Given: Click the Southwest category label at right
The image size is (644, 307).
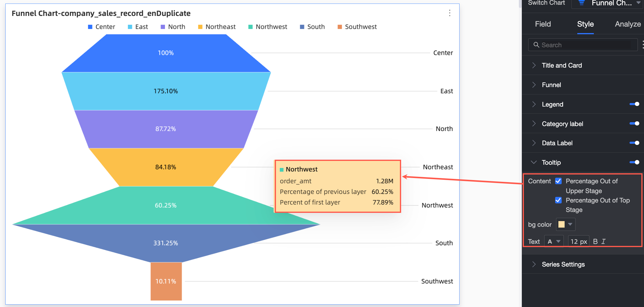Looking at the screenshot, I should pyautogui.click(x=437, y=281).
